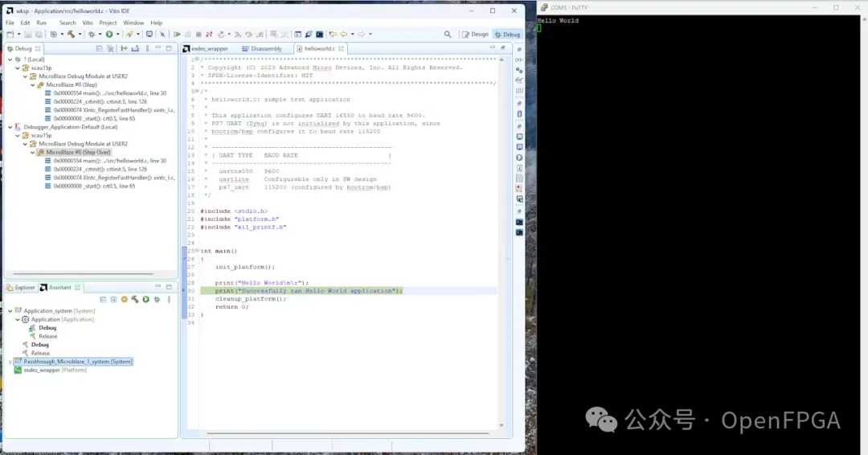This screenshot has height=455, width=868.
Task: Click Collapse All icon in Assistant view
Action: (x=103, y=300)
